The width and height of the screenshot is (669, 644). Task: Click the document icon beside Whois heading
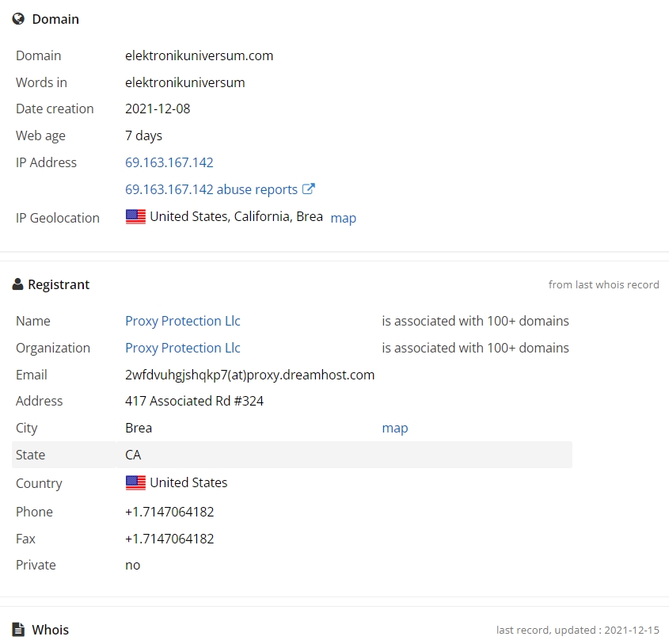[18, 630]
